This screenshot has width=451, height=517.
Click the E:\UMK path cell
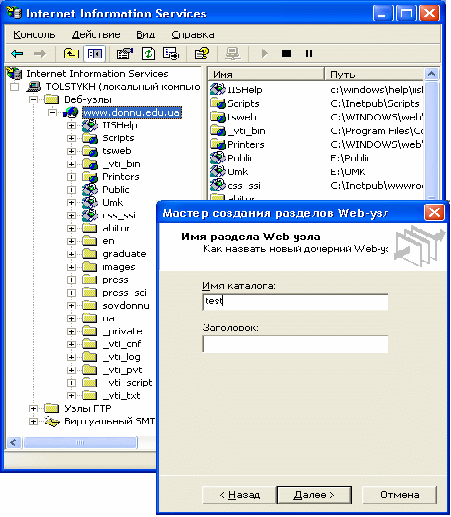click(348, 172)
